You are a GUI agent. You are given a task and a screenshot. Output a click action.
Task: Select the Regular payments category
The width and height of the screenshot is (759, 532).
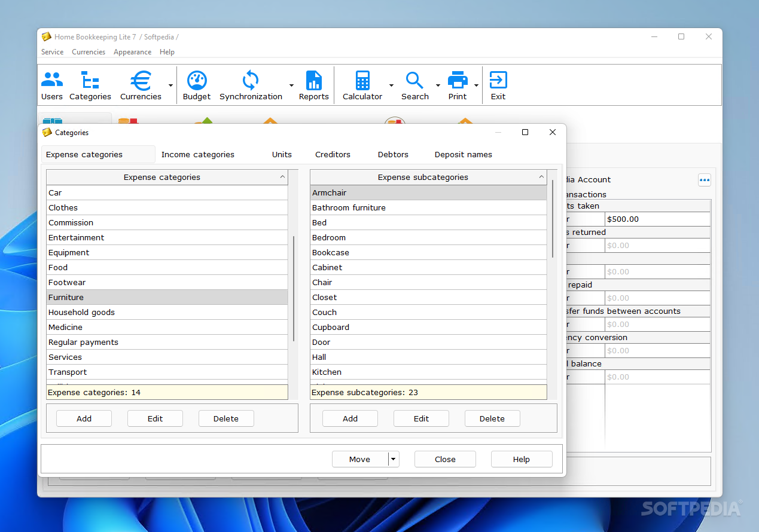[x=167, y=342]
